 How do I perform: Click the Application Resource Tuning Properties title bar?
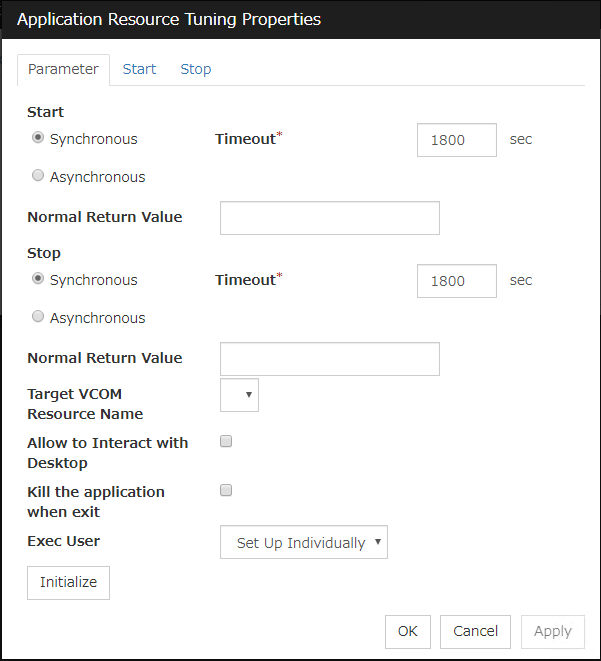coord(300,19)
